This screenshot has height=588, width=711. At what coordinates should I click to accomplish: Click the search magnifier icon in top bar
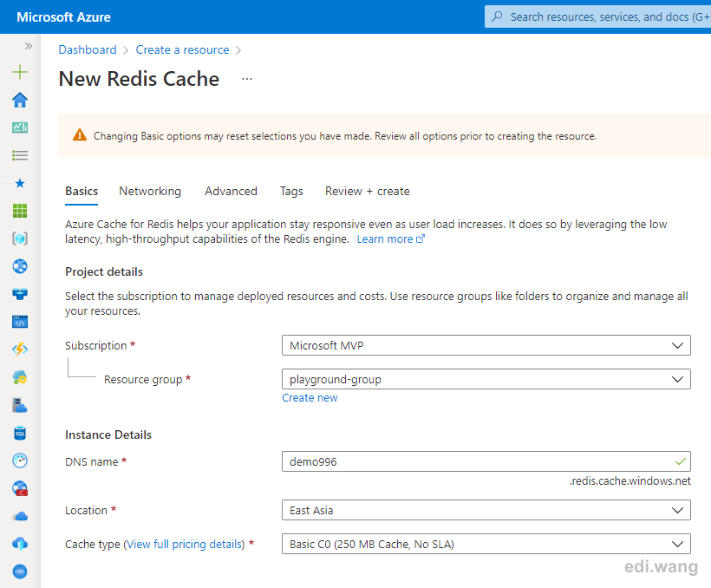tap(498, 16)
